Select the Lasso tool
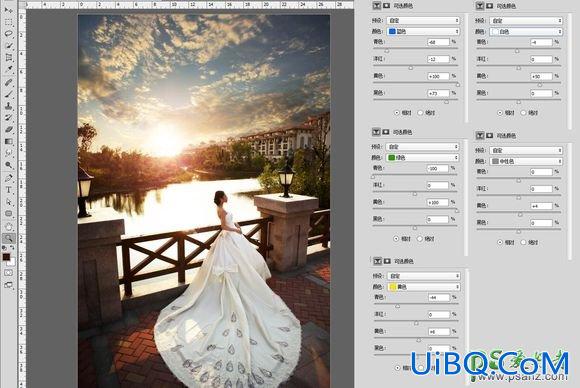The width and height of the screenshot is (580, 388). [x=8, y=34]
